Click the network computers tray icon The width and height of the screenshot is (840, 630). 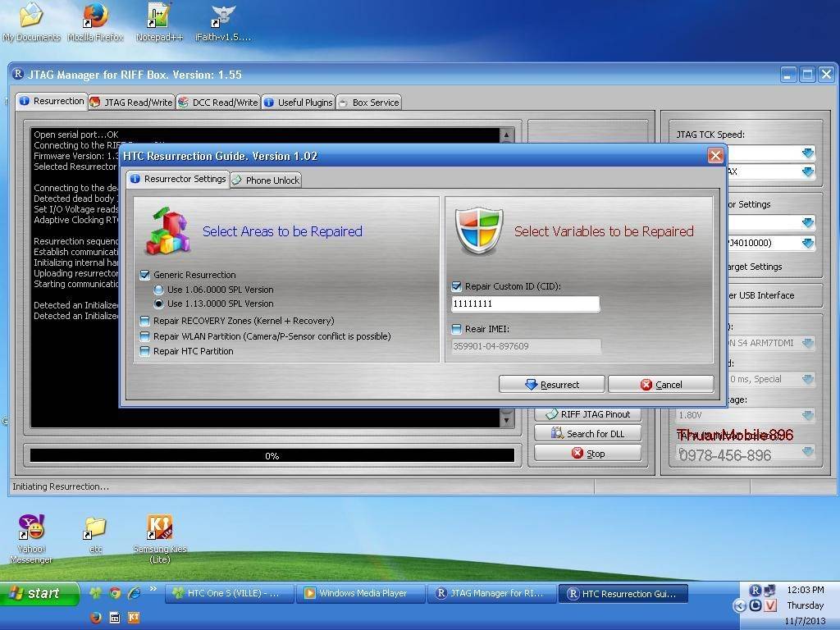pyautogui.click(x=769, y=590)
